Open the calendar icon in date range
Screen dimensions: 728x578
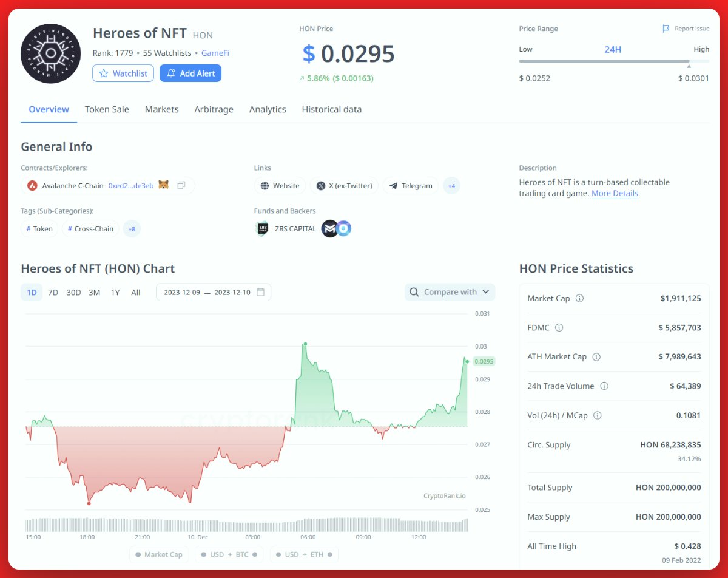tap(260, 292)
